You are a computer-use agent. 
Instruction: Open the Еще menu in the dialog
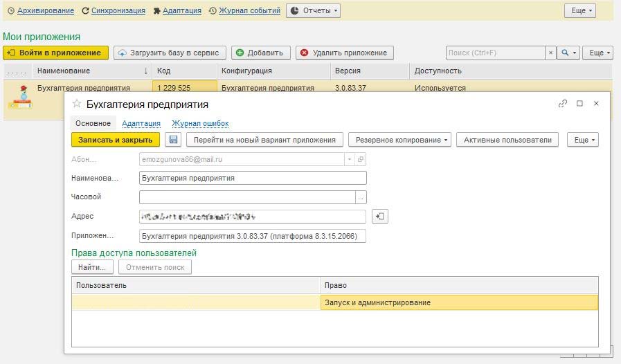582,140
